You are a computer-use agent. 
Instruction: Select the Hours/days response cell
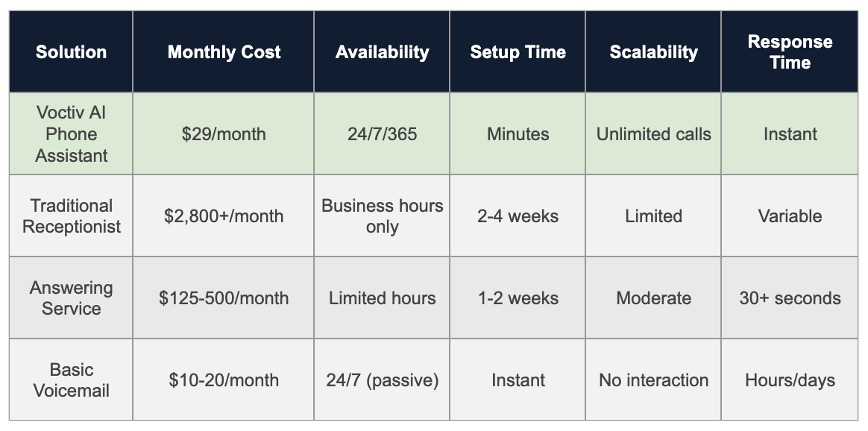click(790, 380)
